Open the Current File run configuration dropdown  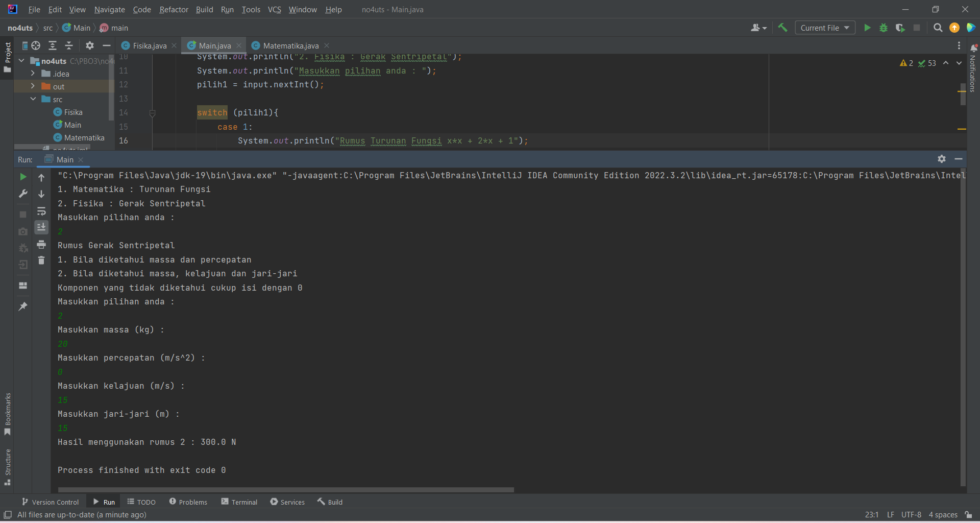click(x=824, y=28)
